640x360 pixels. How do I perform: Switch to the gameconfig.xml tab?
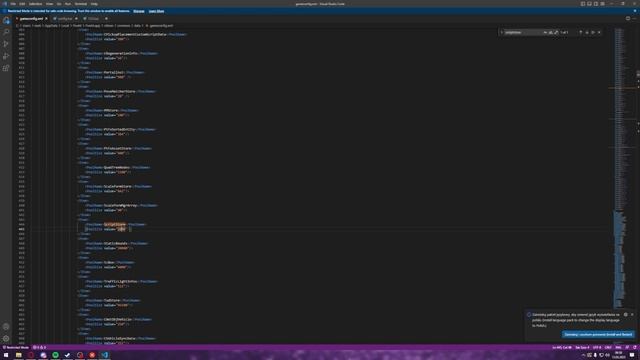[32, 19]
